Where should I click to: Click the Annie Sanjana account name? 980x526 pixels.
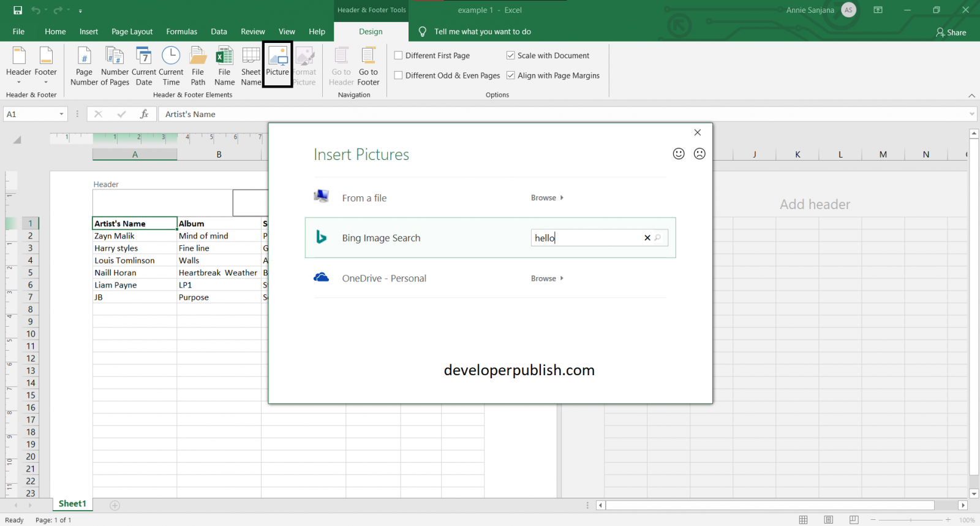coord(810,10)
